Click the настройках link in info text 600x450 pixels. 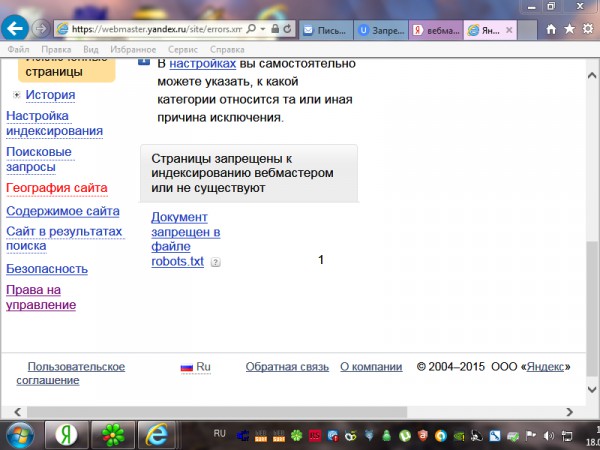[x=202, y=64]
